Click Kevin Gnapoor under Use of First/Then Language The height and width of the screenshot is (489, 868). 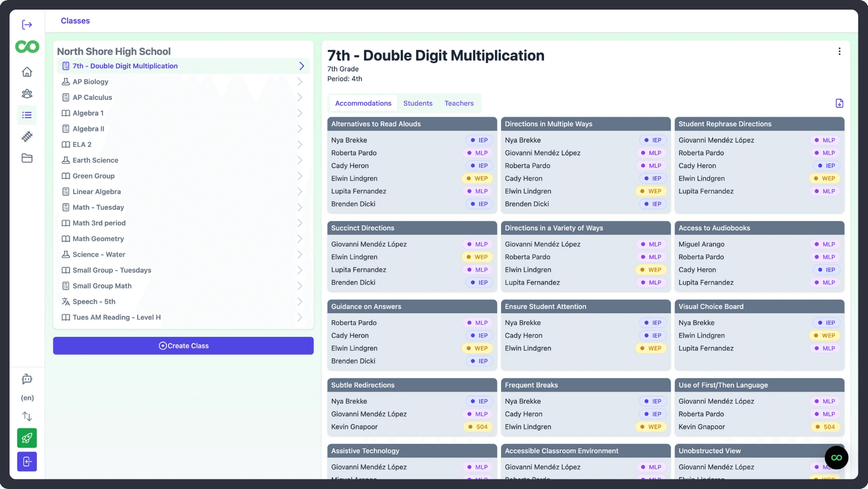(x=701, y=427)
